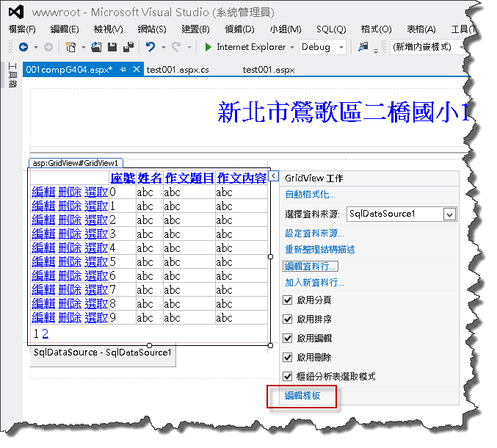Screen dimensions: 497x448
Task: Switch to test001.aspx.cs tab
Action: click(x=178, y=70)
